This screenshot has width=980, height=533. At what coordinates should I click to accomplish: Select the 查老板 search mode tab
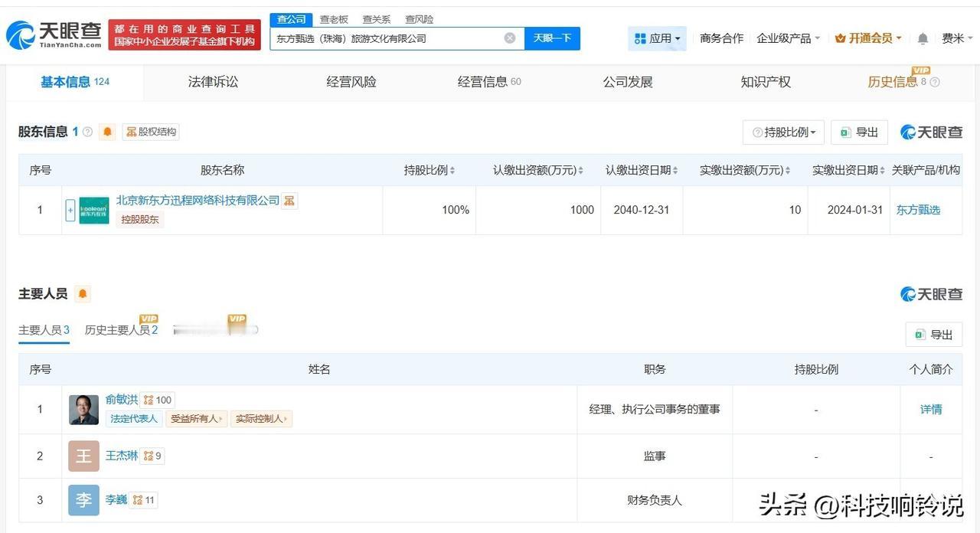coord(334,19)
